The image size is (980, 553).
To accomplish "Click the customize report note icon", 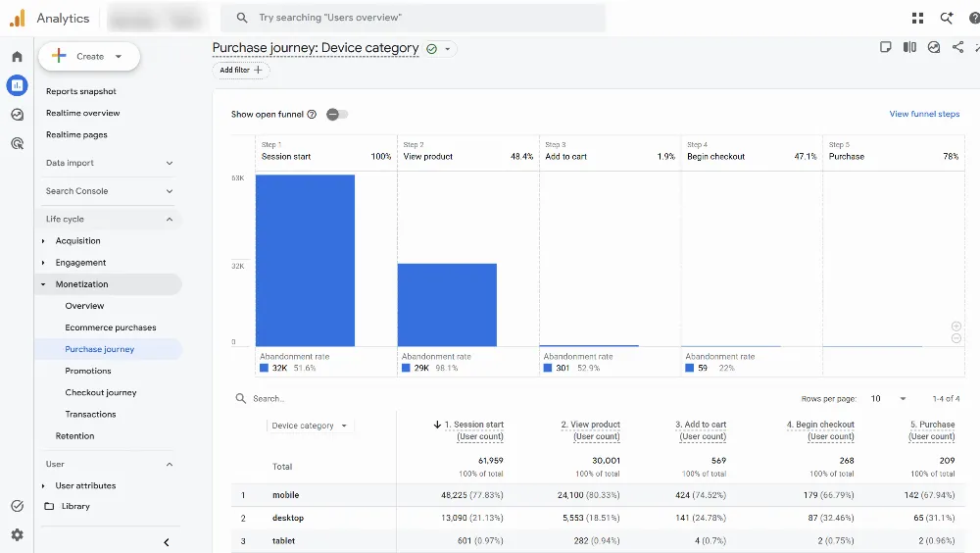I will 885,47.
